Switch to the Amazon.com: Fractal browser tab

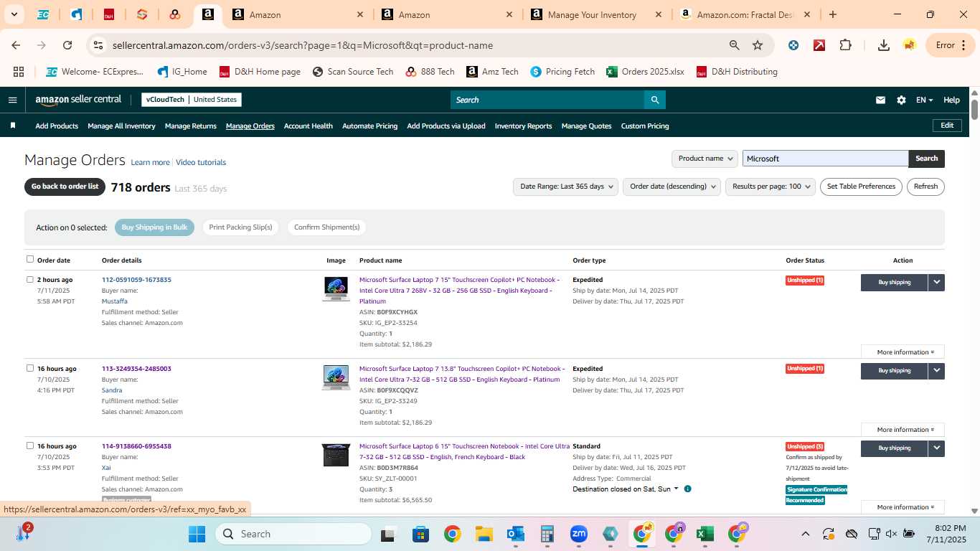point(746,14)
